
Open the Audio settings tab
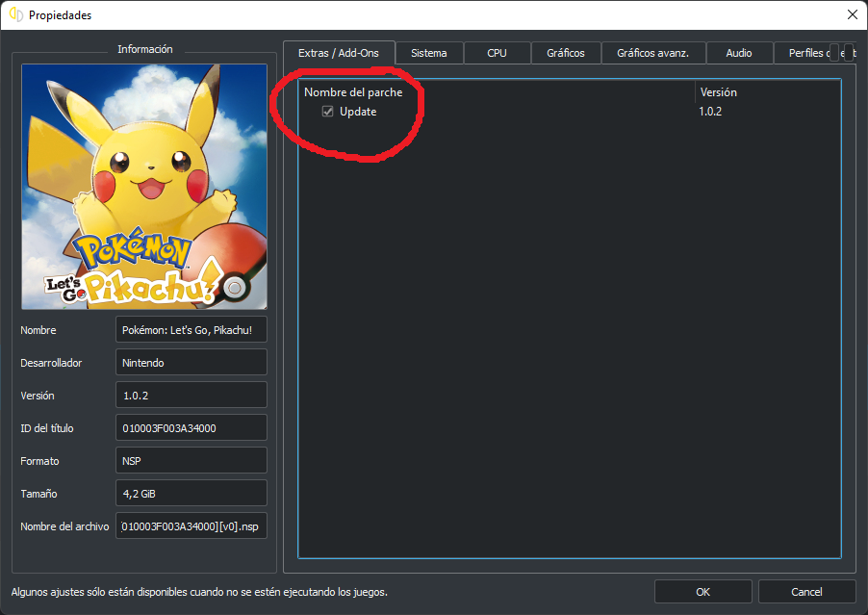pyautogui.click(x=738, y=53)
